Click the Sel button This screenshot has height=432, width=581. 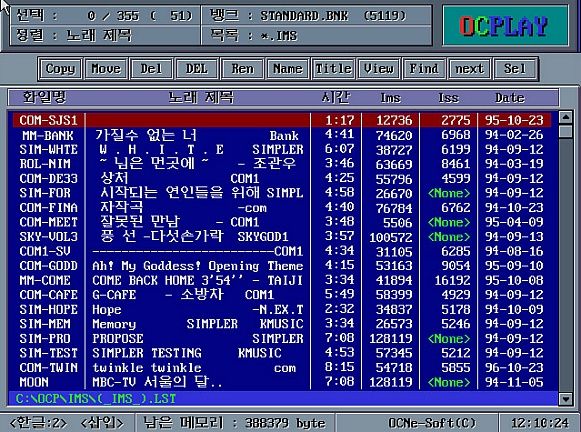pos(515,69)
